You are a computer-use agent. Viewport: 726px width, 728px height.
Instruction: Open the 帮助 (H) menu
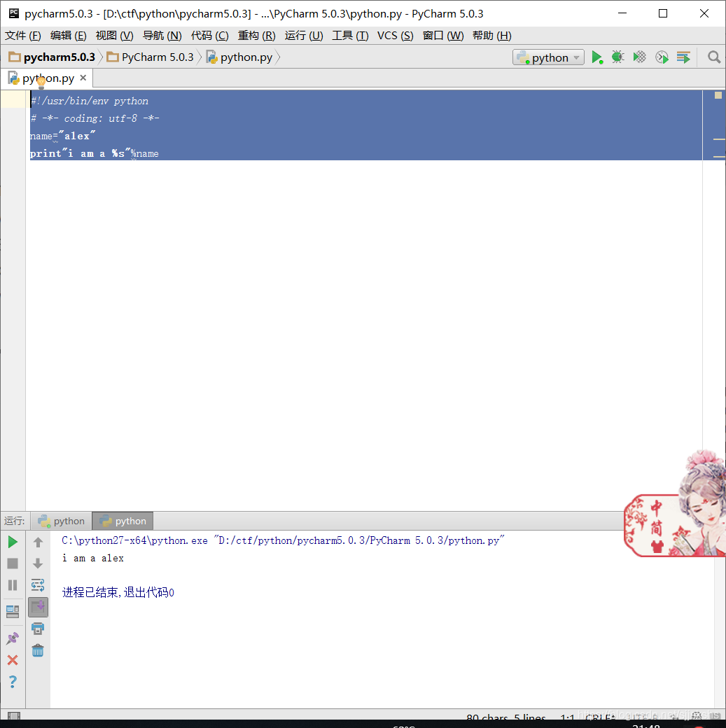(x=492, y=36)
